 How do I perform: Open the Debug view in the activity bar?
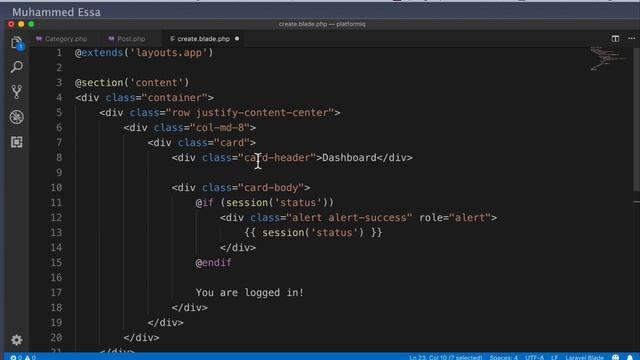(x=16, y=117)
